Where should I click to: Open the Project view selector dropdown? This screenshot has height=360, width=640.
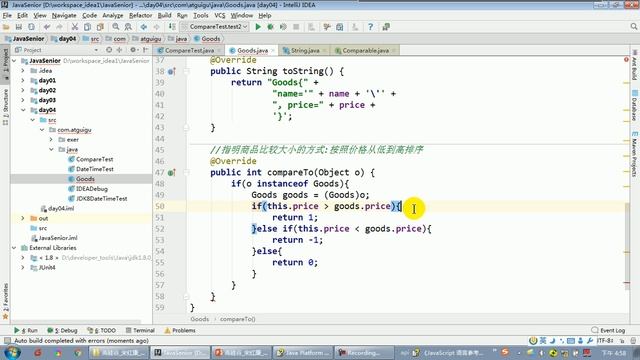96,50
